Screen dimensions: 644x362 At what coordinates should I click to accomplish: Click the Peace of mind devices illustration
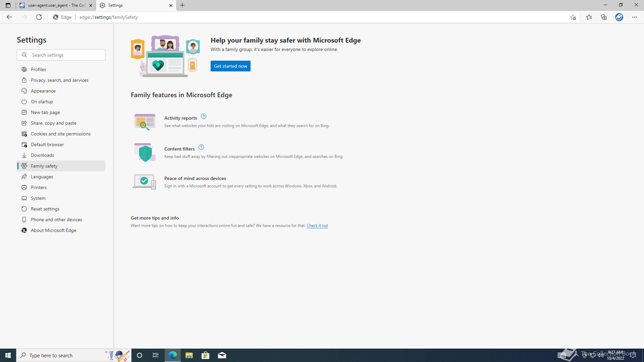tap(145, 182)
